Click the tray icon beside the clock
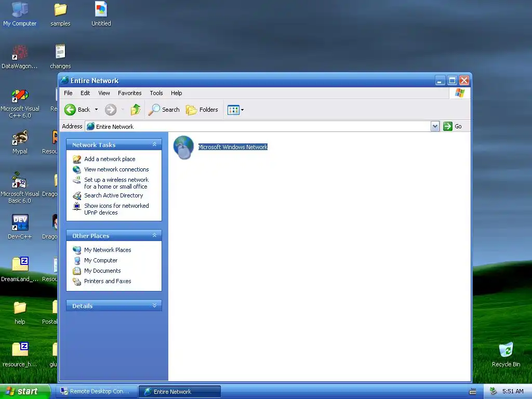532x399 pixels. pos(494,391)
